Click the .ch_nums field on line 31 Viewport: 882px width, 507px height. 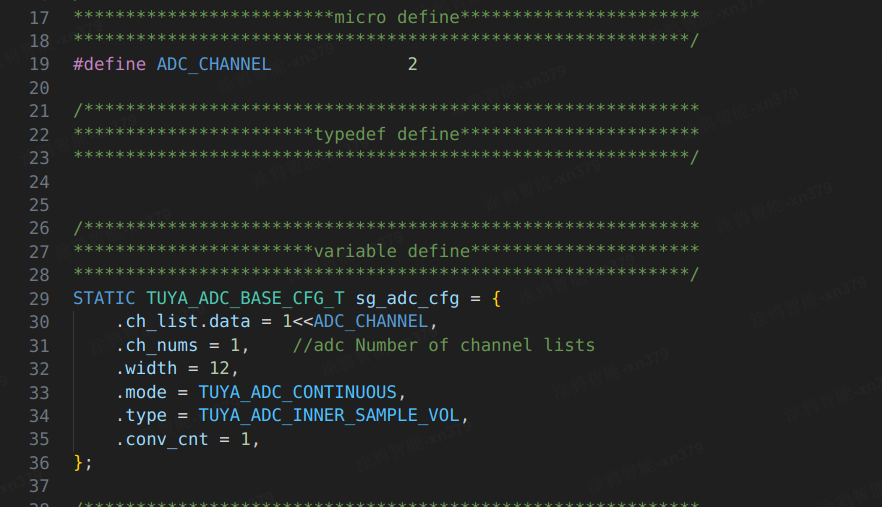(157, 345)
